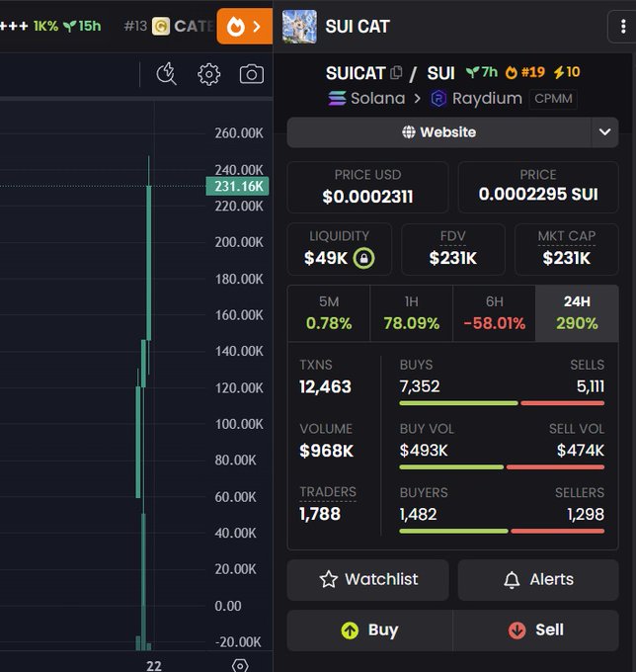Screen dimensions: 636x672
Task: Click the PRICE USD $0.0002311 box
Action: (367, 187)
